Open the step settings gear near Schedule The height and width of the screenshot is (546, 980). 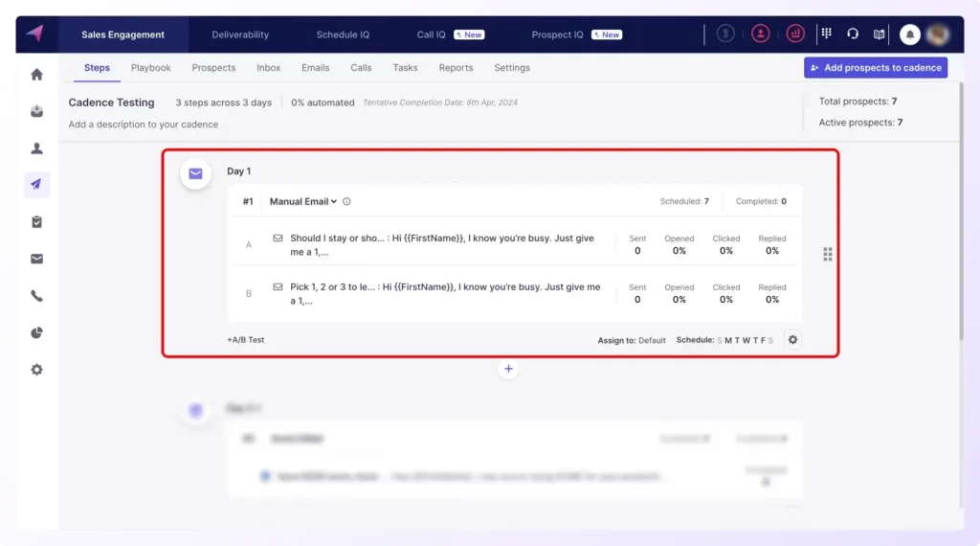click(792, 340)
